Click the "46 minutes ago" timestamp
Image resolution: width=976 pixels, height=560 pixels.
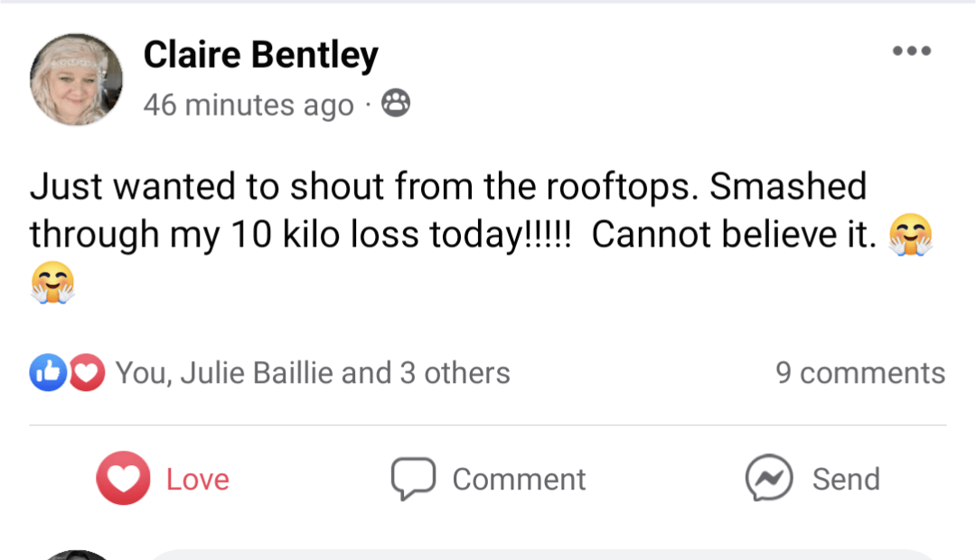[249, 106]
